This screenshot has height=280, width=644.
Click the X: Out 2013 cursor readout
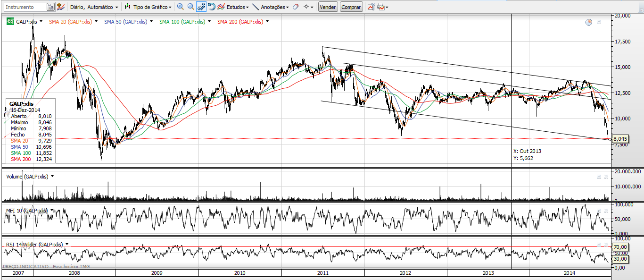coord(528,151)
